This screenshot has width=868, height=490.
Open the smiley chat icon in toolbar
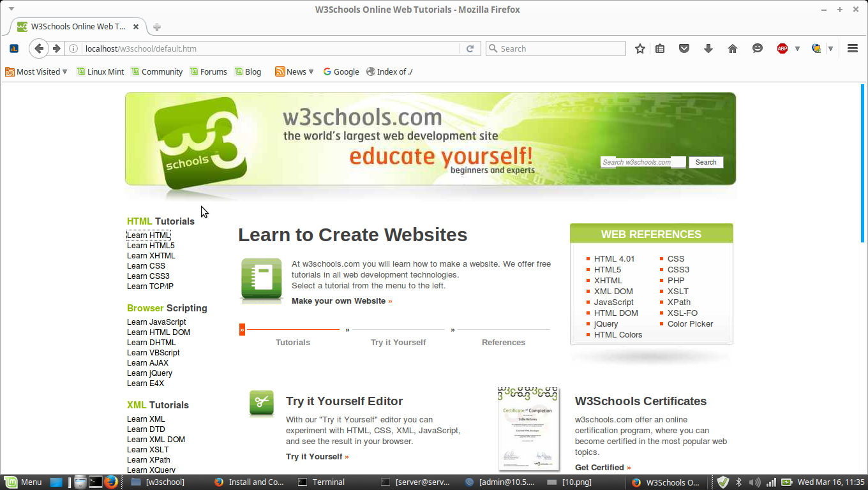click(x=758, y=48)
